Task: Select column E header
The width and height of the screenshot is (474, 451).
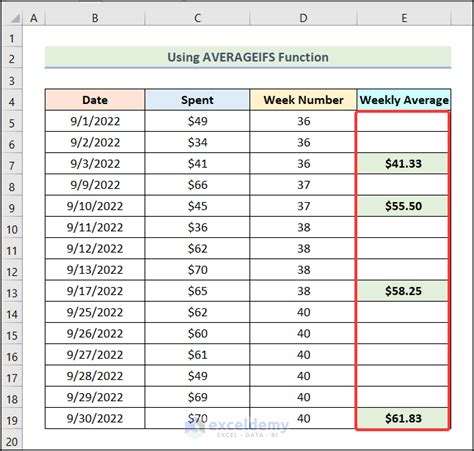Action: pyautogui.click(x=404, y=18)
